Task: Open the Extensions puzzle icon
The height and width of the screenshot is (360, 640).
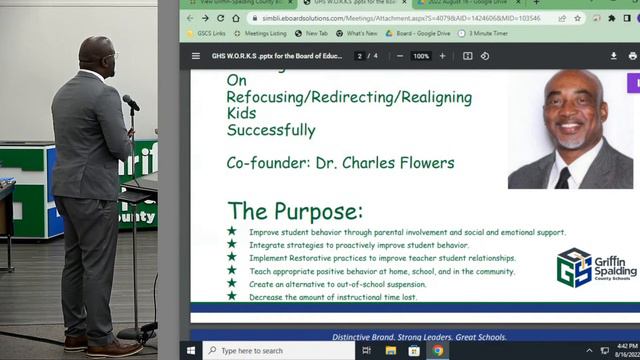Action: pos(612,18)
